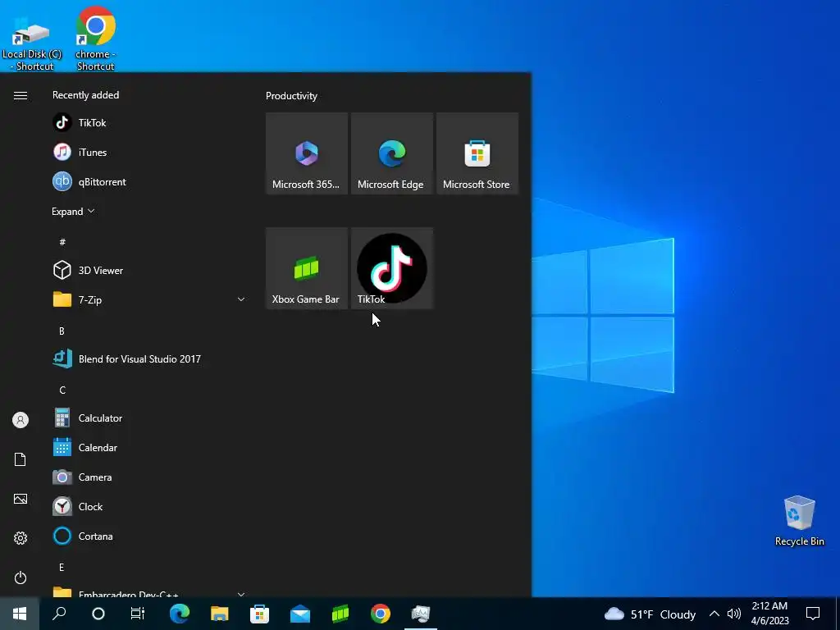Select the Local Disk (C) shortcut
The height and width of the screenshot is (630, 840).
click(x=32, y=42)
